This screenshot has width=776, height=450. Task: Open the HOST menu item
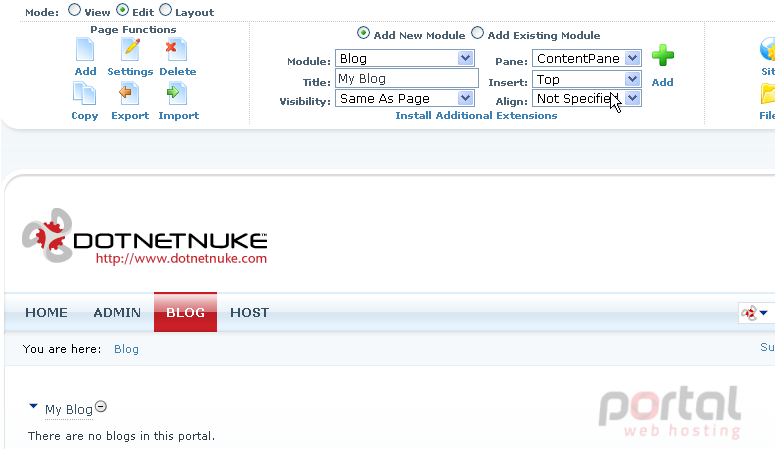tap(249, 313)
